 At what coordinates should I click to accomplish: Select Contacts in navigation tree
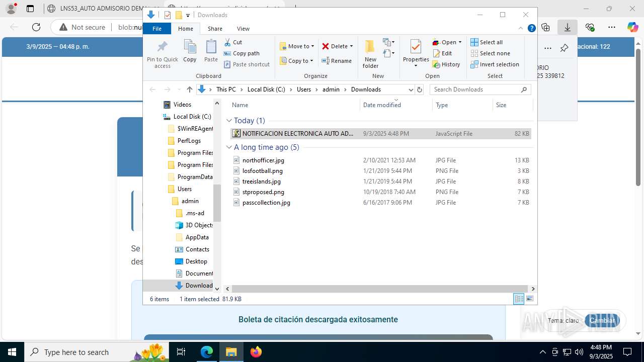pyautogui.click(x=197, y=249)
